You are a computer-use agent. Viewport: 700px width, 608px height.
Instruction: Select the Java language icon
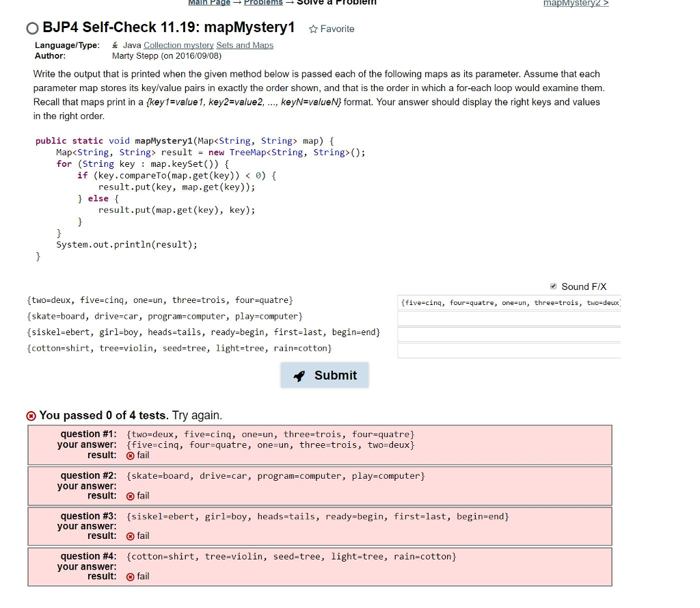[115, 44]
